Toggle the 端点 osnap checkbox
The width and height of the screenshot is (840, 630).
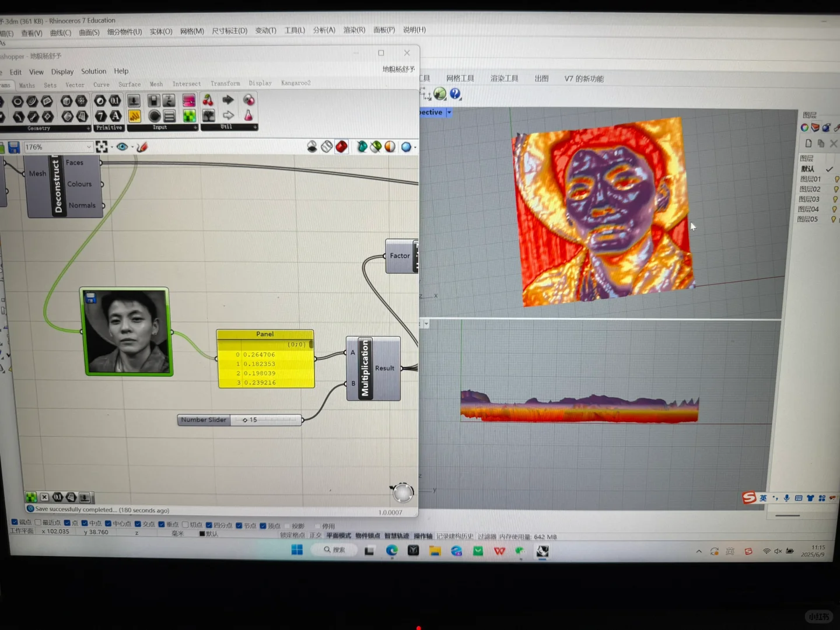click(x=15, y=522)
